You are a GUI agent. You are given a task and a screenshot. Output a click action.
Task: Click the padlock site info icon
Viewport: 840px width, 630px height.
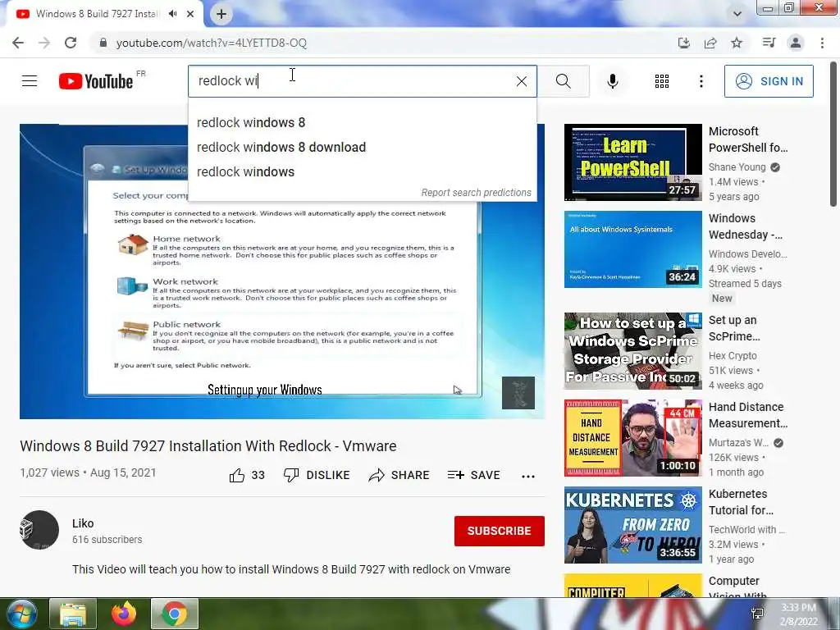pos(103,43)
